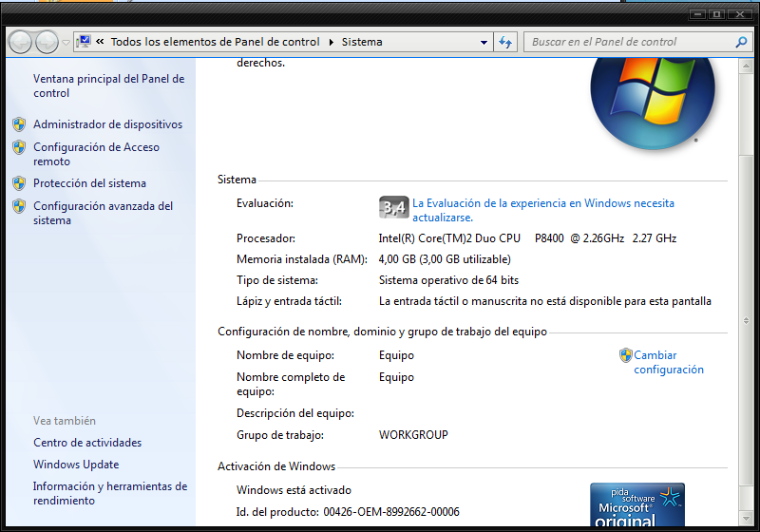Open 'Información y herramientas de rendimiento'
Screen dimensions: 760x532
(x=110, y=493)
